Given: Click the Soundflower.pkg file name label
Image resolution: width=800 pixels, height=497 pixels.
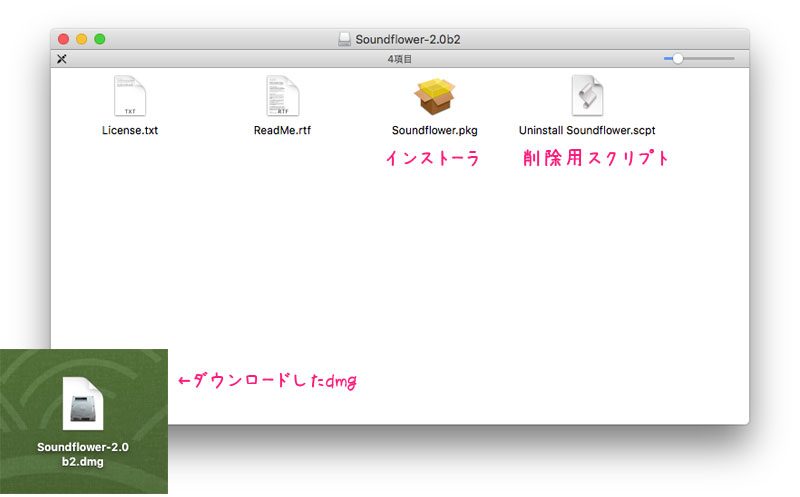Looking at the screenshot, I should [x=435, y=131].
